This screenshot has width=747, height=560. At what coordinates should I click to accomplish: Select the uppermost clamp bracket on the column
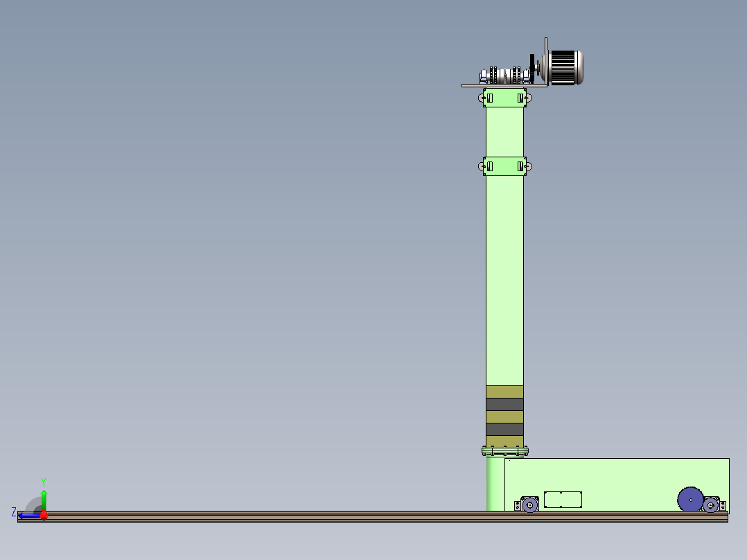click(x=505, y=98)
